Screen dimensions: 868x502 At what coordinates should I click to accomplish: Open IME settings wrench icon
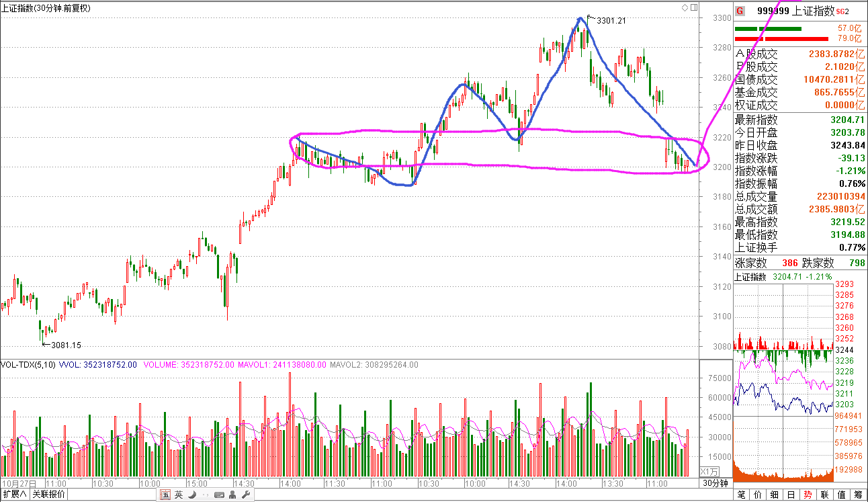click(x=245, y=495)
